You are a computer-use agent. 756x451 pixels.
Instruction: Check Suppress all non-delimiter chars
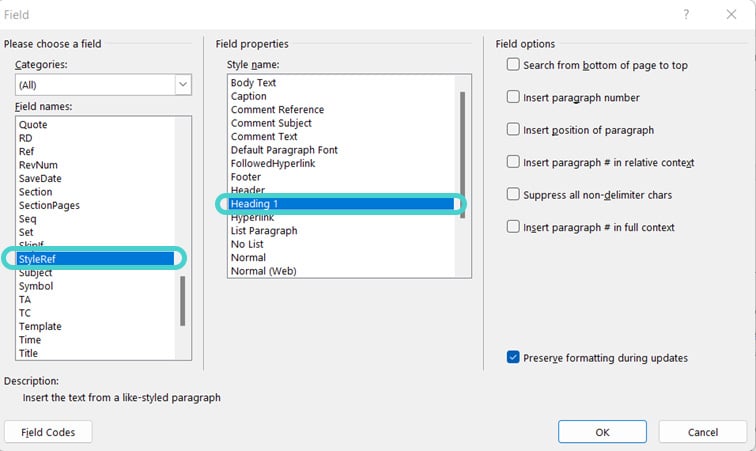click(514, 194)
